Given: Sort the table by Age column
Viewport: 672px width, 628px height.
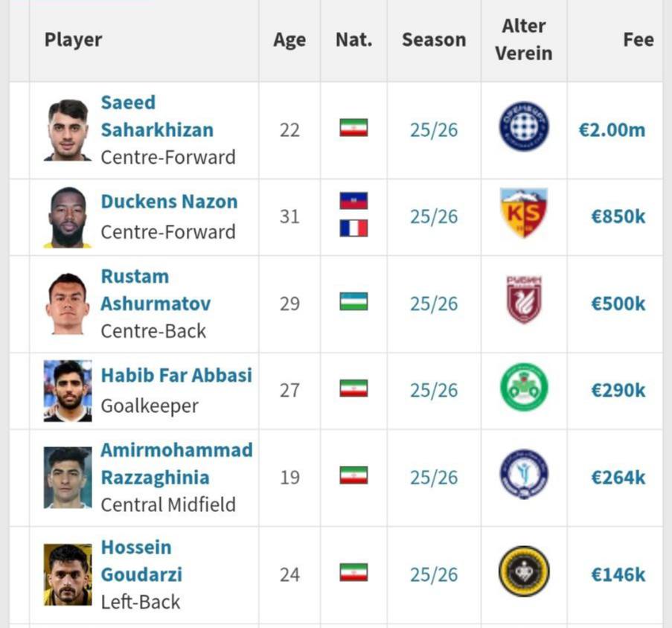Looking at the screenshot, I should click(x=289, y=39).
